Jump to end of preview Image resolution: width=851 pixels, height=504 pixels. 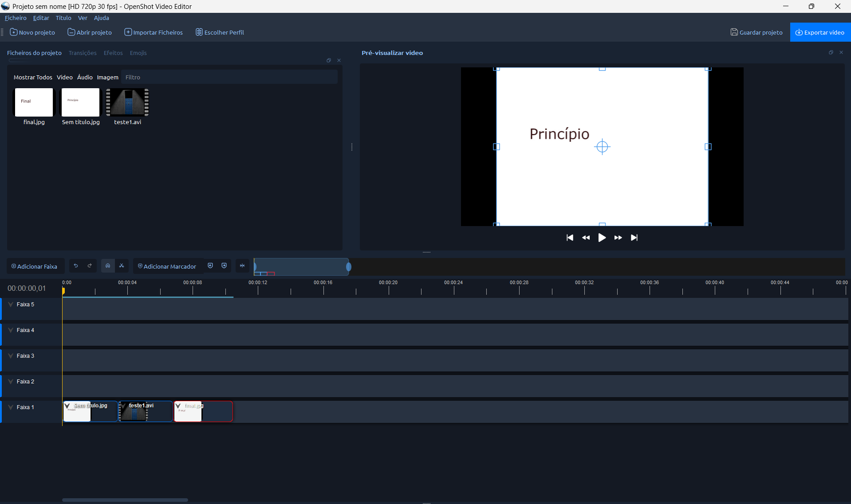(x=634, y=238)
